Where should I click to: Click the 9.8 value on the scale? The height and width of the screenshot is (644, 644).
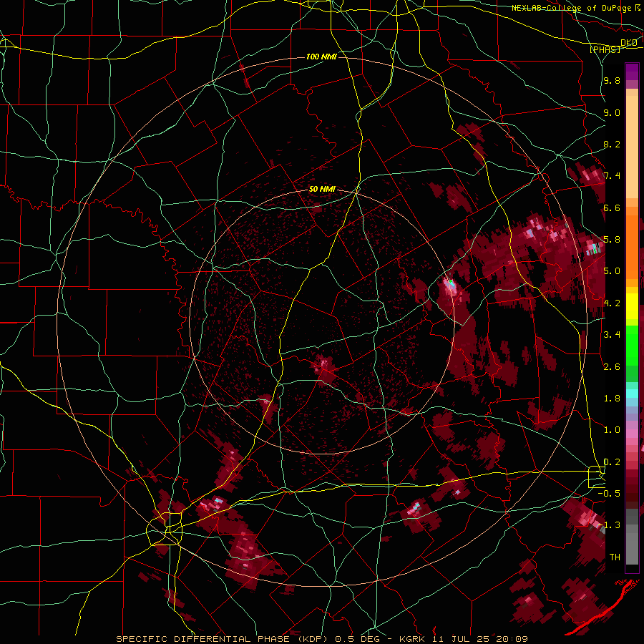tap(612, 80)
